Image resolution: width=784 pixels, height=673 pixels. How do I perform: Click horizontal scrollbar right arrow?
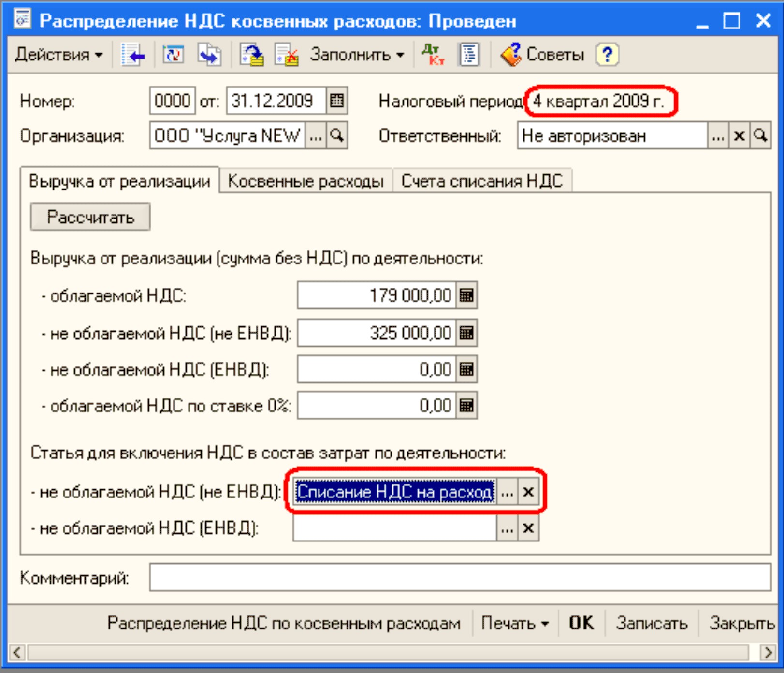click(x=768, y=652)
